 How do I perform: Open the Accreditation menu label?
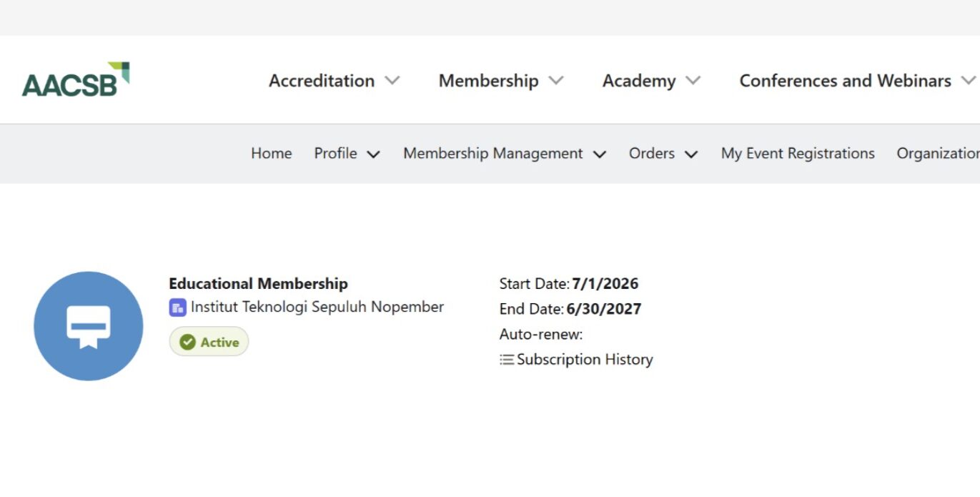(322, 81)
